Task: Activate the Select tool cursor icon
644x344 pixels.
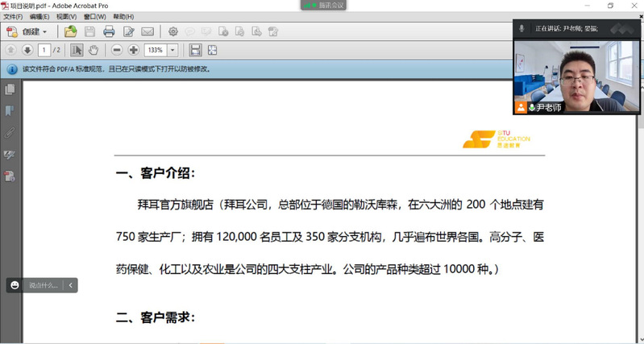Action: tap(77, 50)
